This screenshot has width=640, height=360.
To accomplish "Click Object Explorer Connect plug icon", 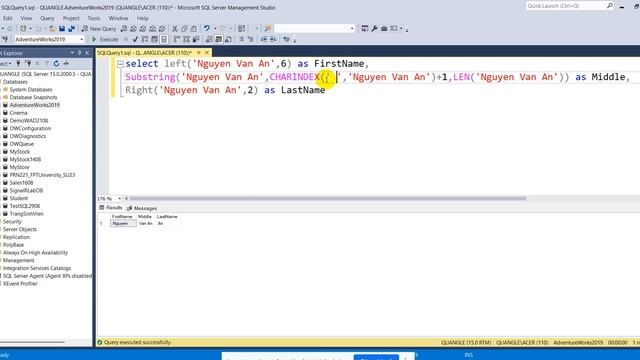I will tap(18, 63).
